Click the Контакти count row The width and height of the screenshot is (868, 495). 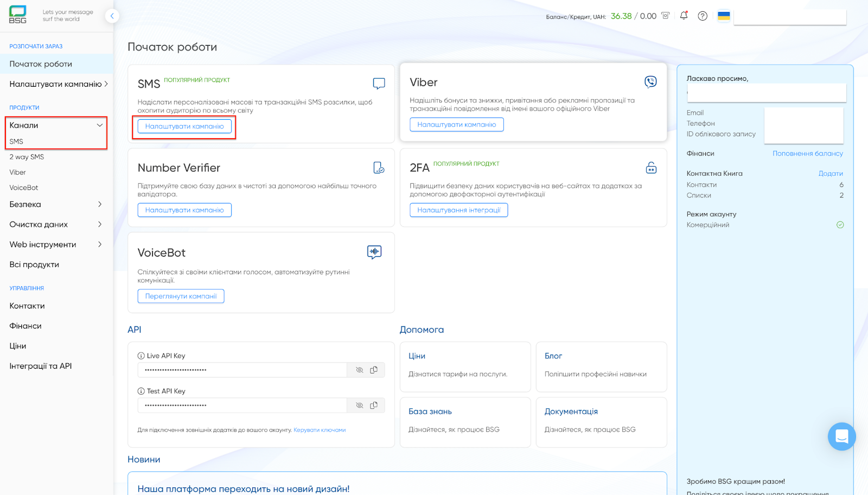[x=765, y=185]
